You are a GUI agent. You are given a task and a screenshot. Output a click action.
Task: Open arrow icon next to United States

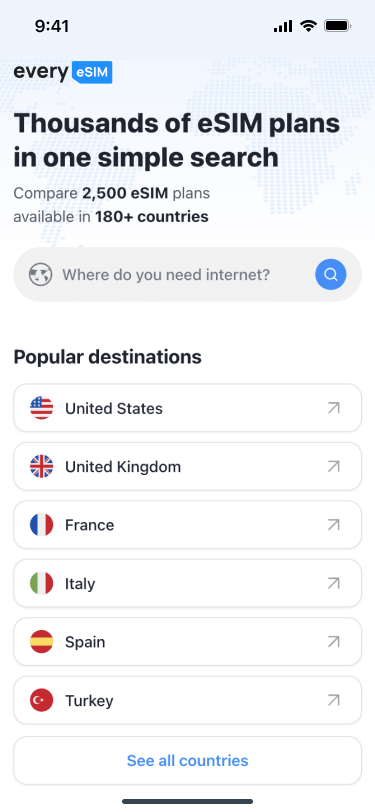(x=334, y=408)
